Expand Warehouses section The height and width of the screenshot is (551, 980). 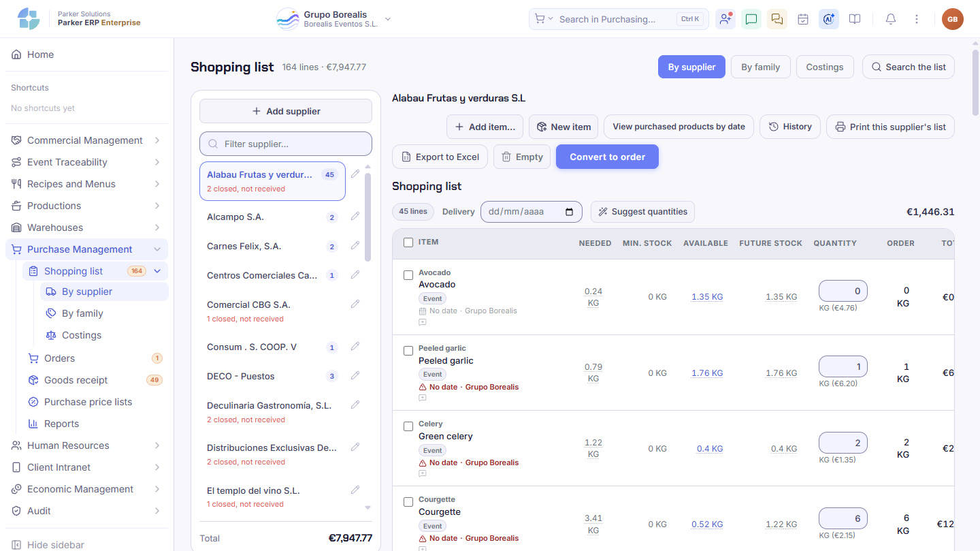[86, 227]
